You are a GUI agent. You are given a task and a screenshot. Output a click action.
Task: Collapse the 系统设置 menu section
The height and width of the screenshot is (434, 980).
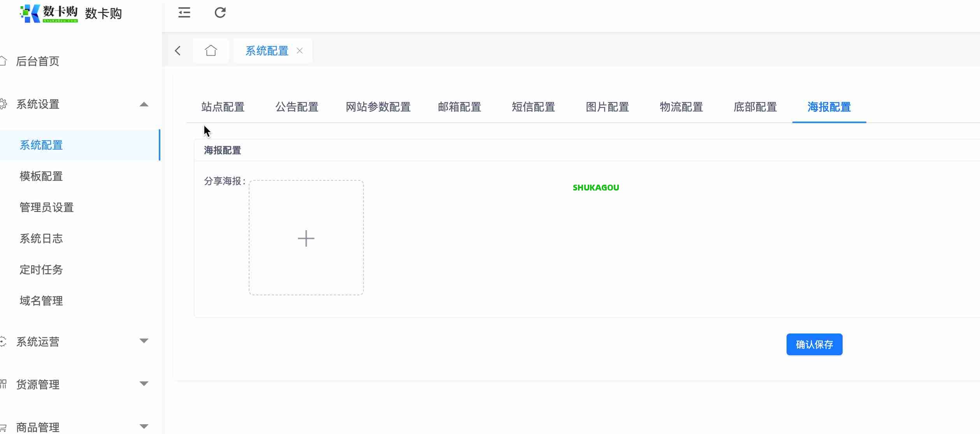click(144, 104)
